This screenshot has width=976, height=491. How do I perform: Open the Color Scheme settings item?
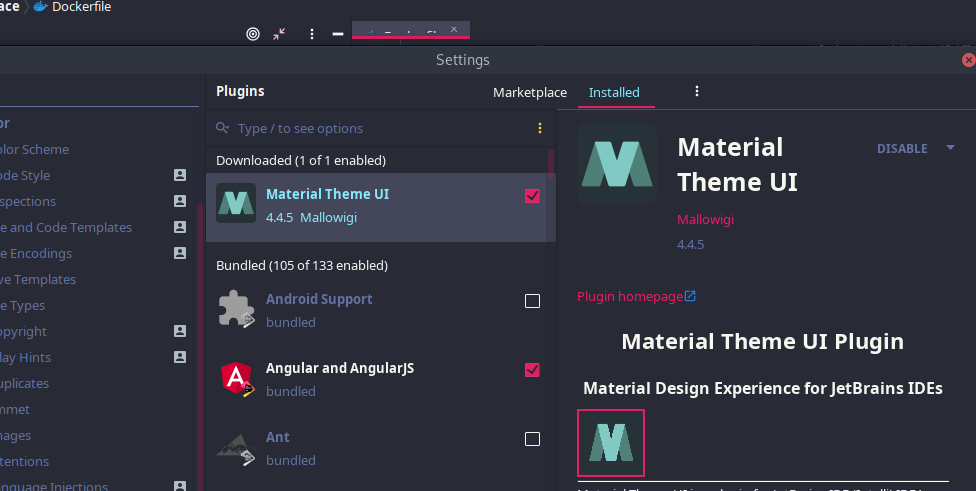tap(34, 149)
